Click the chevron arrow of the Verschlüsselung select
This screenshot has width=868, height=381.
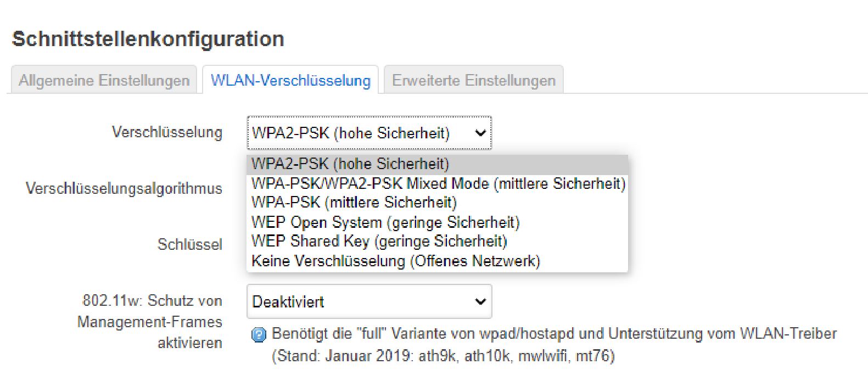(x=480, y=133)
